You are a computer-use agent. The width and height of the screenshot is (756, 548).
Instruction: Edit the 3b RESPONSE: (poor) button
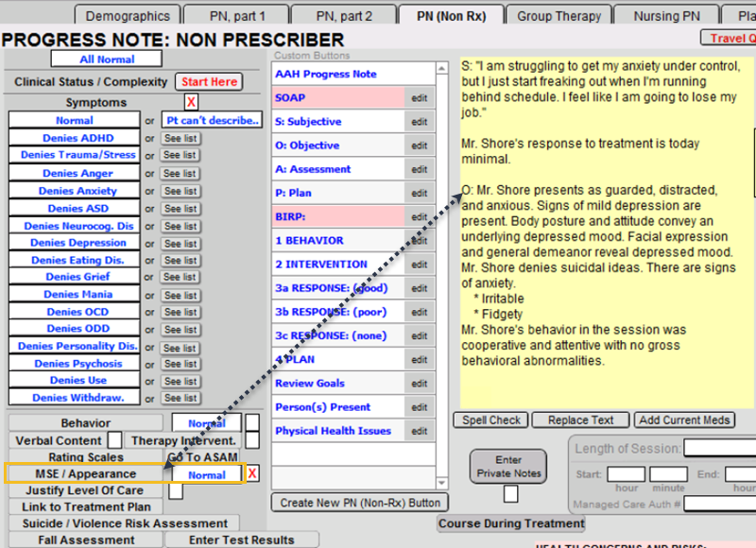419,313
